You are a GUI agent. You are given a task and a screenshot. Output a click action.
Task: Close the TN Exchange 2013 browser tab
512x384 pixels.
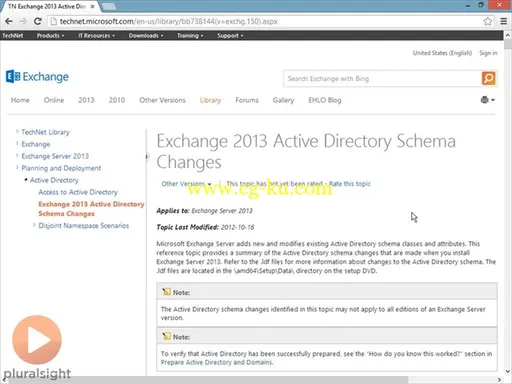(92, 6)
